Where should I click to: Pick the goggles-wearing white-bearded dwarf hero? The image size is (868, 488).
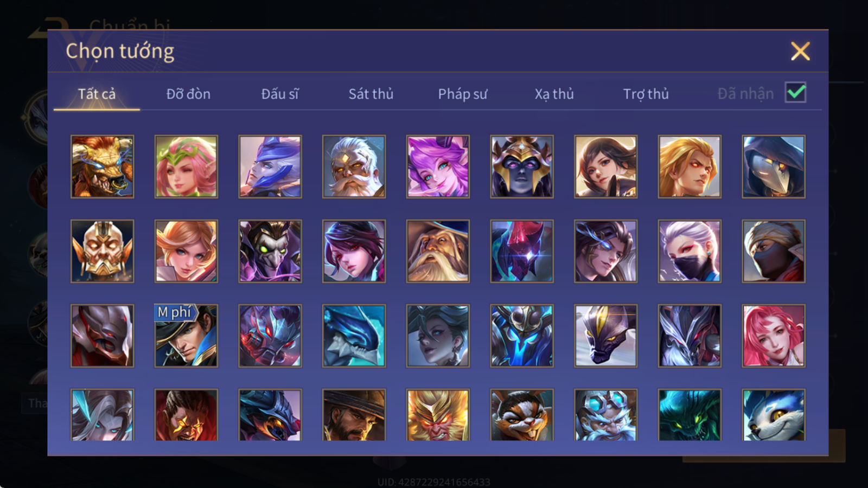pyautogui.click(x=605, y=415)
